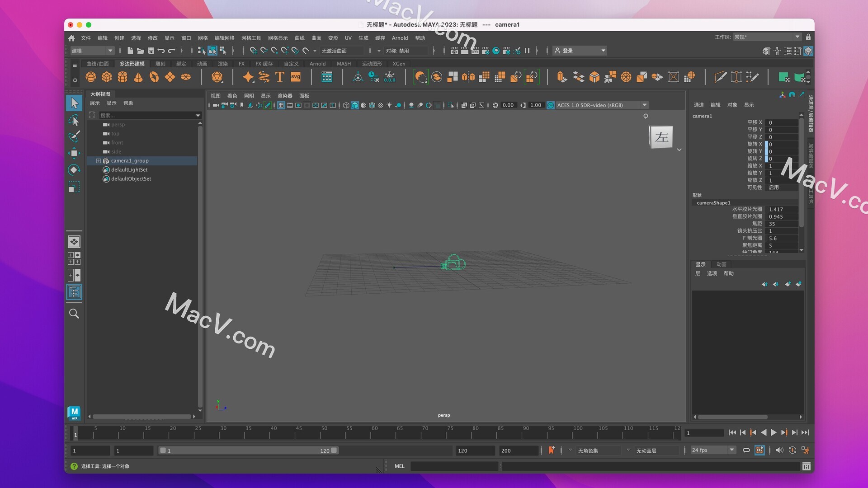Select defaultLightSet in the outliner

click(x=129, y=170)
